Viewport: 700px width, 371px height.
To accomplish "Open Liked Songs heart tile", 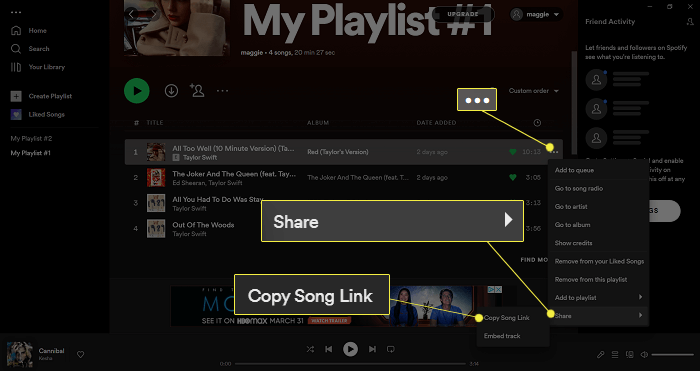I will (16, 114).
